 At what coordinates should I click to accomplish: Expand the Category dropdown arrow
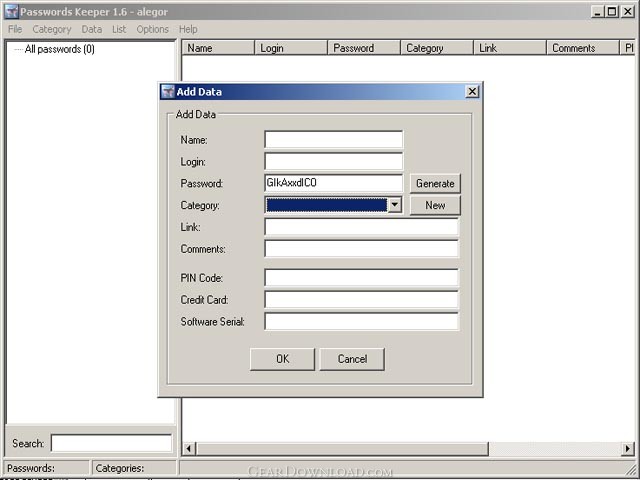395,205
